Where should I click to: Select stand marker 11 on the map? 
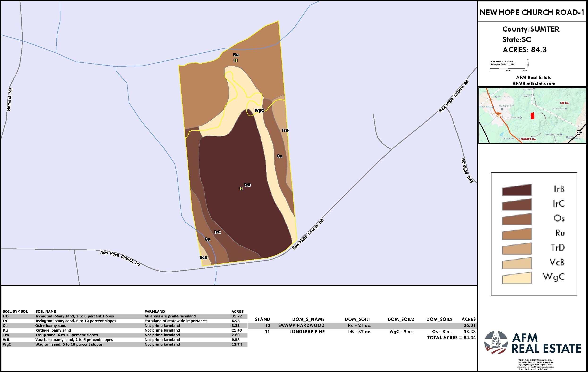241,189
